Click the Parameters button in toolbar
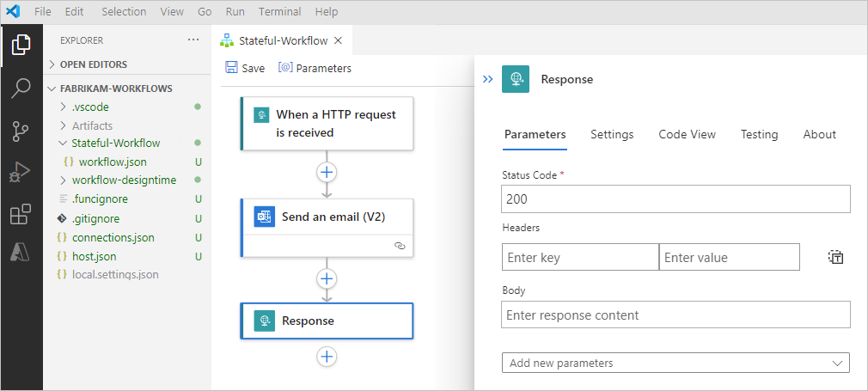 315,68
